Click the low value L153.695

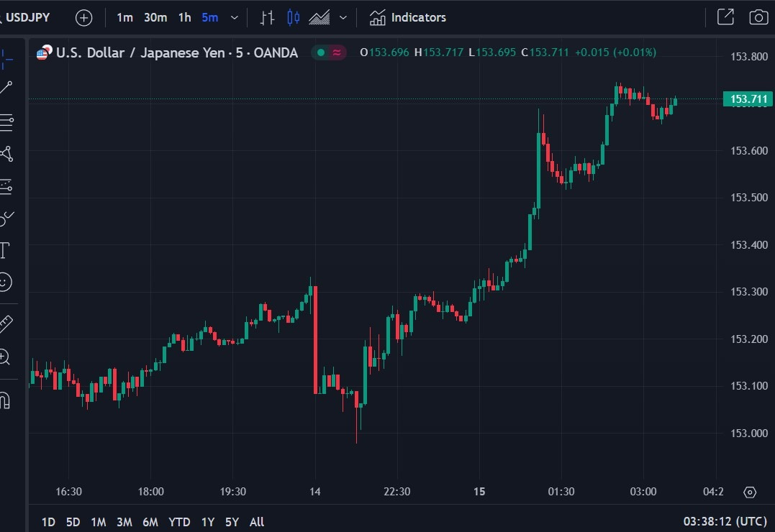tap(492, 52)
